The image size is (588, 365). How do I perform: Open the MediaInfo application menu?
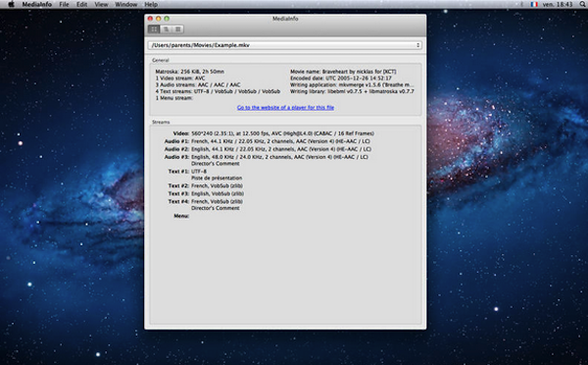(37, 5)
